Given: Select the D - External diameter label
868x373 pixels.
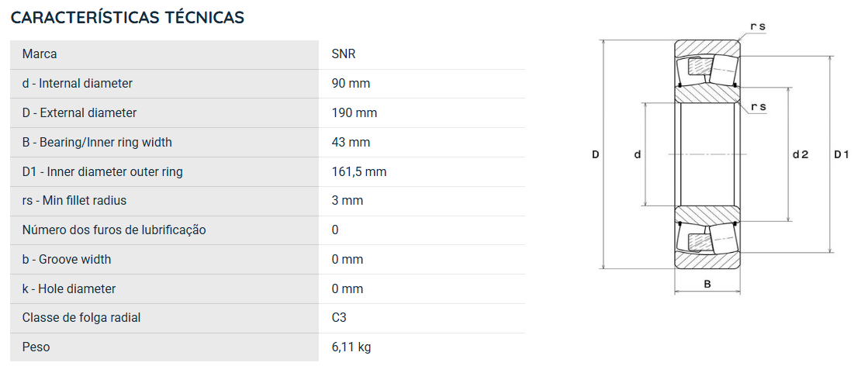Looking at the screenshot, I should click(x=79, y=113).
